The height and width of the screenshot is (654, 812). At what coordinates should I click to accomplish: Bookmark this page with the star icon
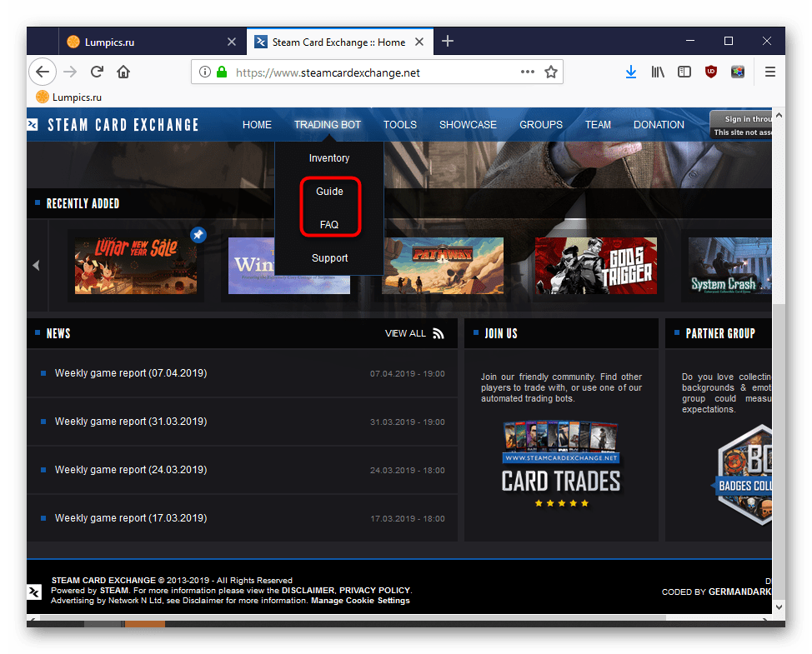point(551,72)
